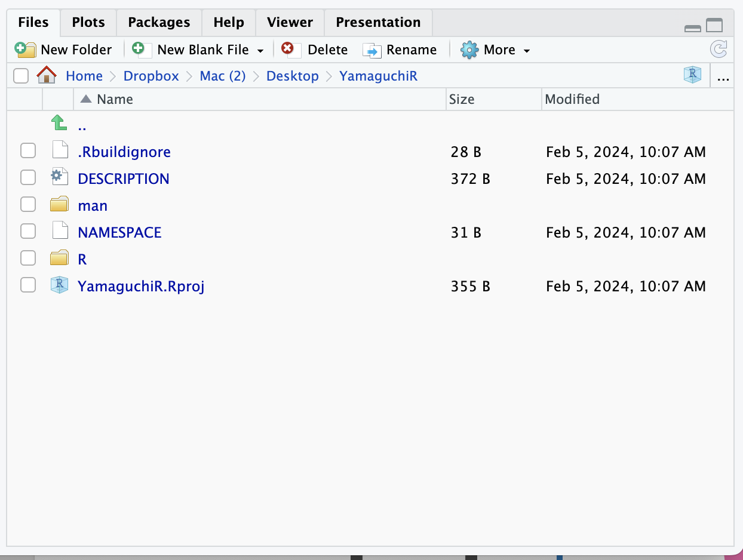
Task: Expand the New Blank File dropdown
Action: [x=260, y=51]
